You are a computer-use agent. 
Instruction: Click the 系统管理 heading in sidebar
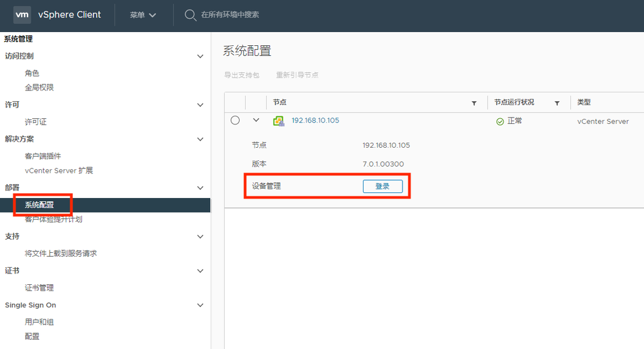tap(18, 39)
